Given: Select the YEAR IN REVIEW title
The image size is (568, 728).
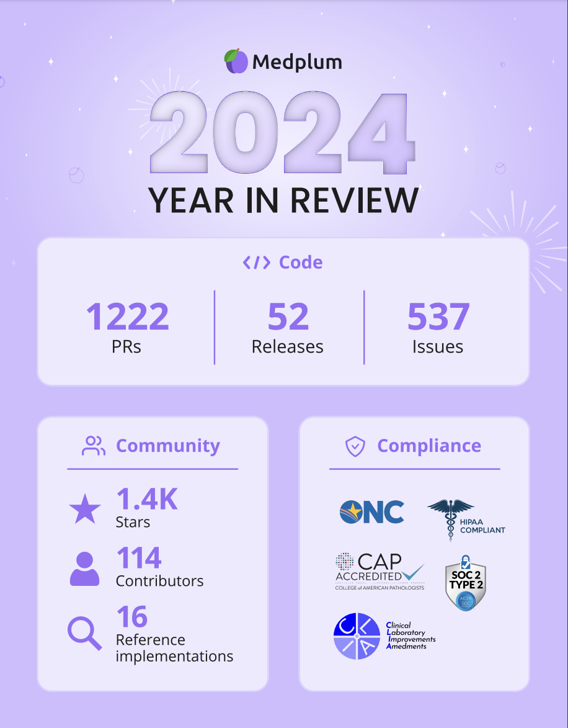Looking at the screenshot, I should click(284, 200).
